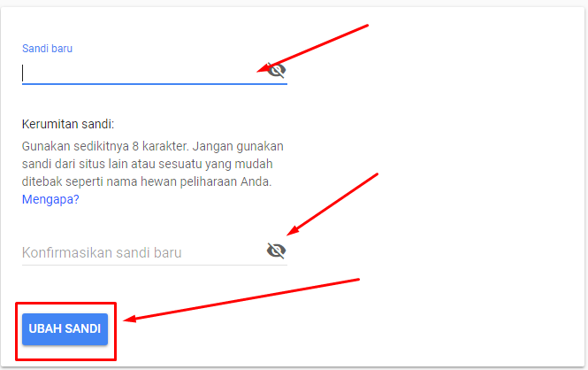Click text 'Gunakan sedikitnya 8 karakter'

[104, 146]
